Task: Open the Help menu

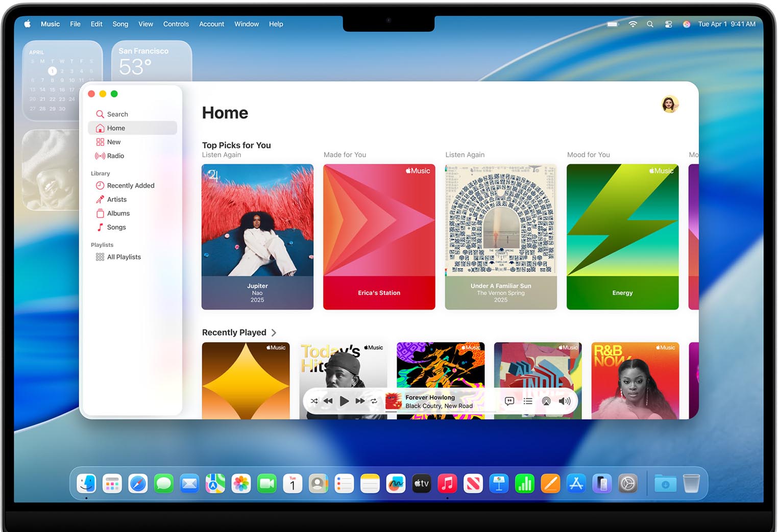Action: [276, 24]
